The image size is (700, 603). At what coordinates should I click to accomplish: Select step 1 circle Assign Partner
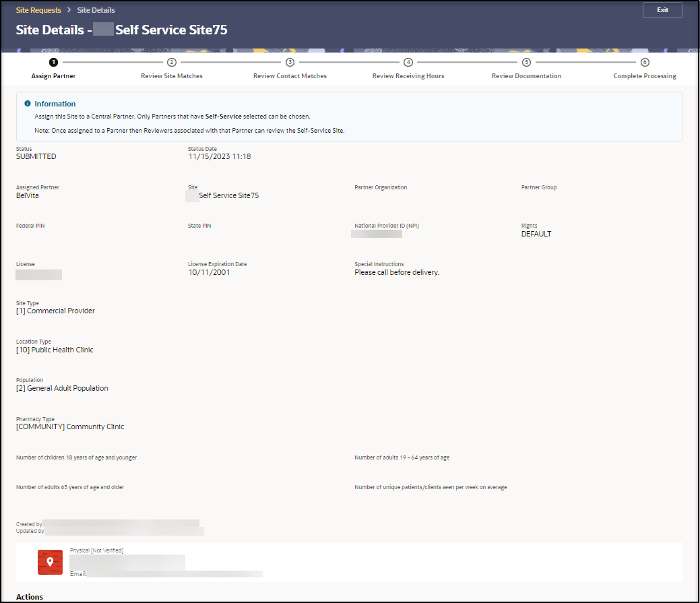click(54, 62)
